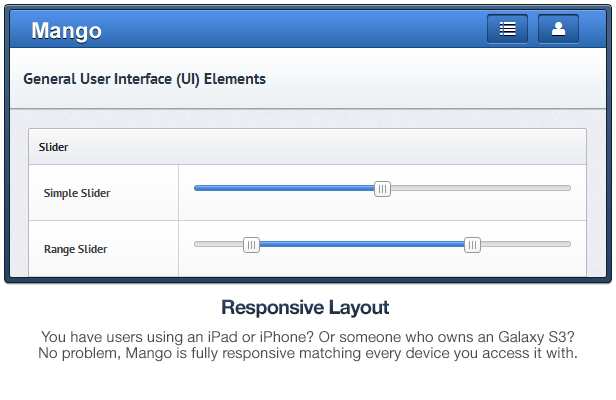Click the Simple Slider handle

382,189
